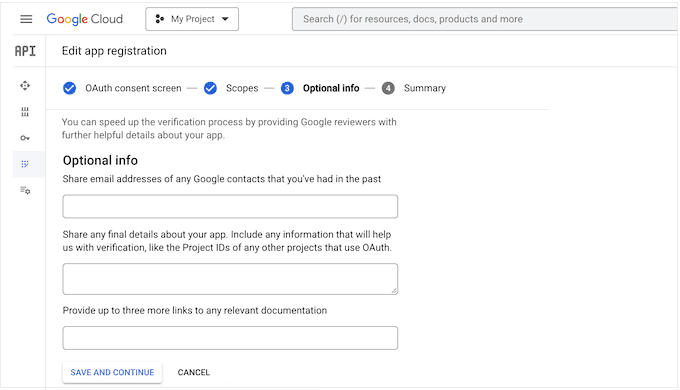Click the Google Cloud logo

pos(85,19)
